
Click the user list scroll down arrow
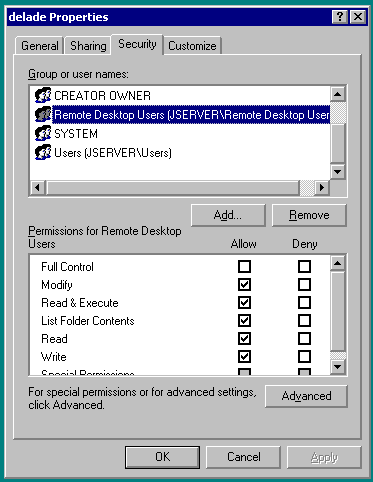[x=338, y=172]
